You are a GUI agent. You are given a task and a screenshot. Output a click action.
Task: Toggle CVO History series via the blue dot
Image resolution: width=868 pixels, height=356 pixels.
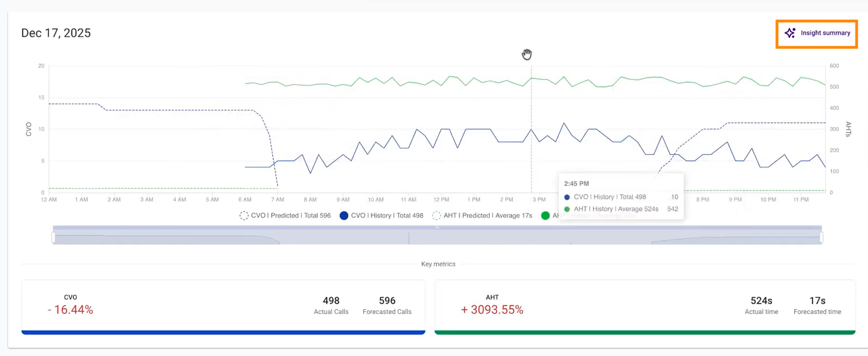coord(344,216)
